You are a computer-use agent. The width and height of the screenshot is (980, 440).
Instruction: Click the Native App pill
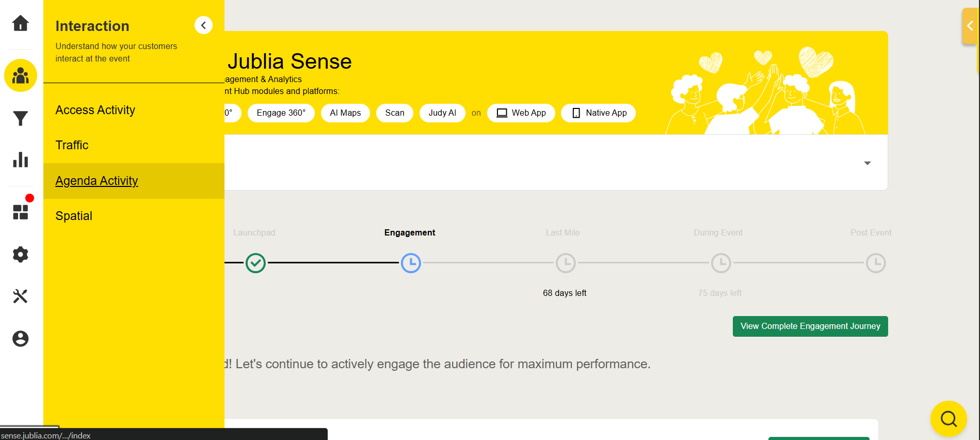pos(599,113)
